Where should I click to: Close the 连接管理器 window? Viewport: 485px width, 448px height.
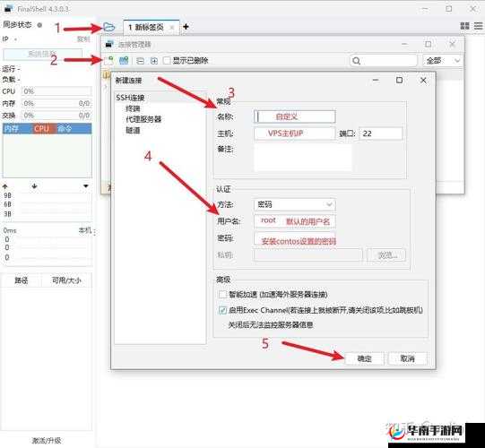click(x=452, y=44)
